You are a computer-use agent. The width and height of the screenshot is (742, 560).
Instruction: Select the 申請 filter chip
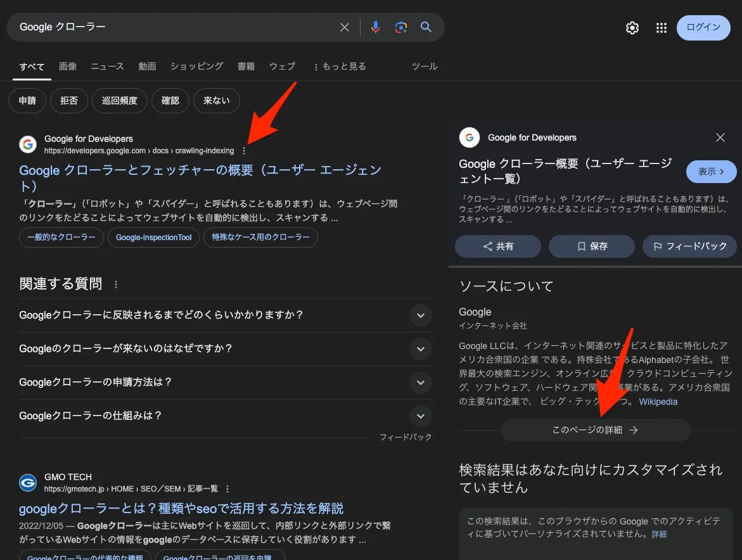(27, 101)
